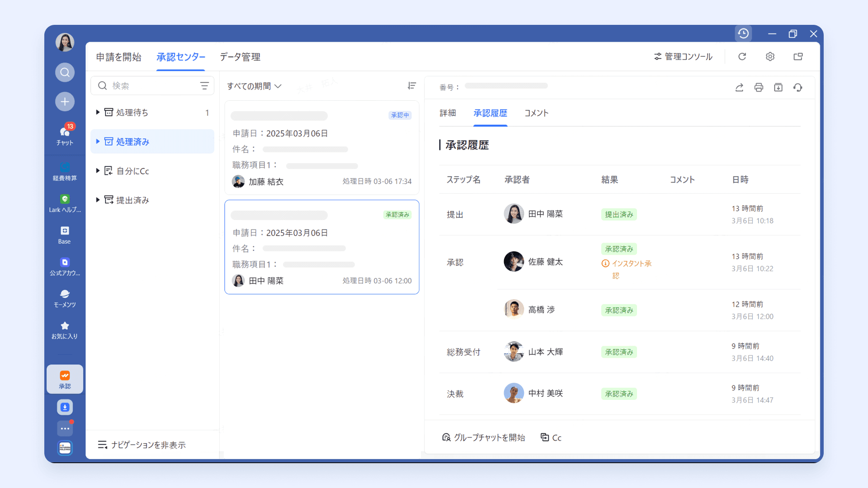
Task: Open the search filter icon in search box
Action: coord(204,86)
